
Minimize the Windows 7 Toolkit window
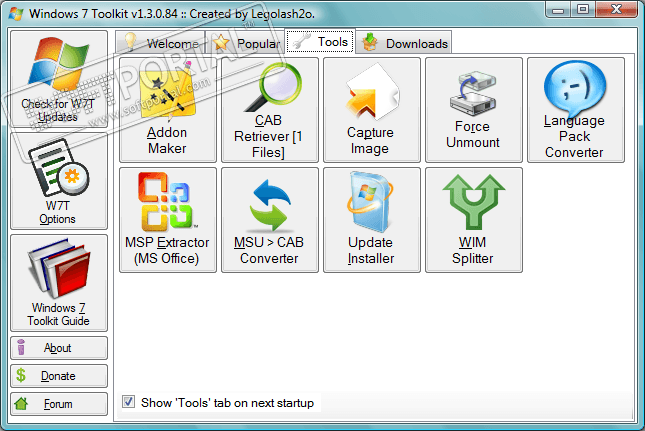pyautogui.click(x=558, y=9)
